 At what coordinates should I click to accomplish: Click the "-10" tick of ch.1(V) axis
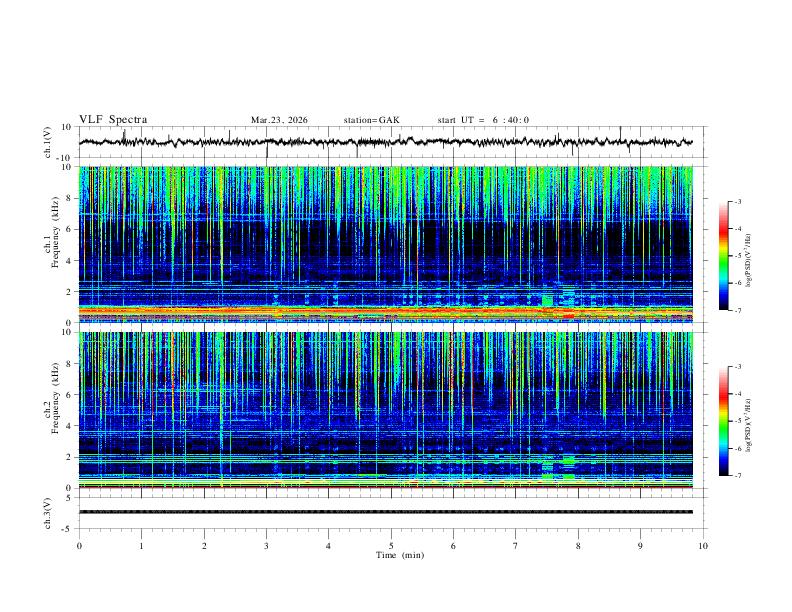click(63, 158)
